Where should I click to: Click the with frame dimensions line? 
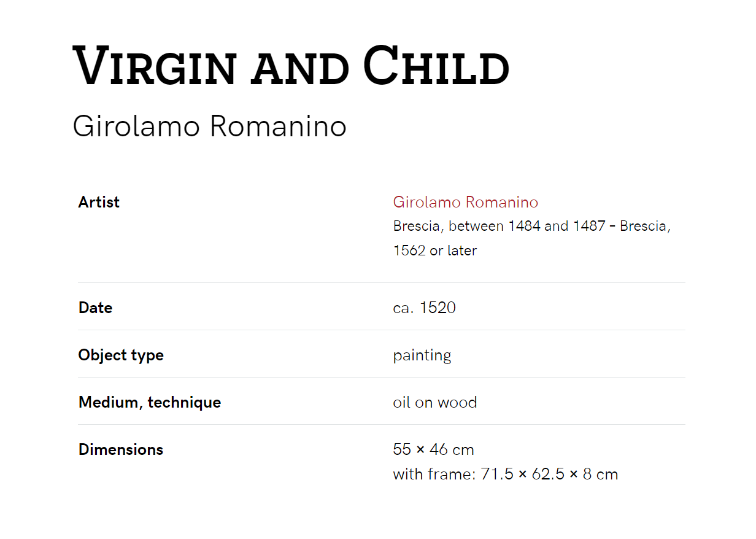[x=505, y=474]
